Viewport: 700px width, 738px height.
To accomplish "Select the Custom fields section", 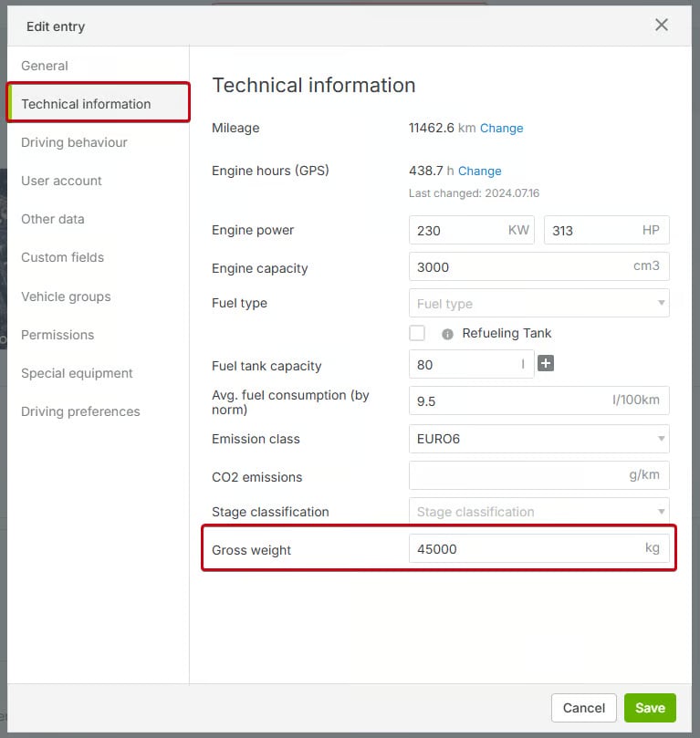I will click(x=62, y=257).
